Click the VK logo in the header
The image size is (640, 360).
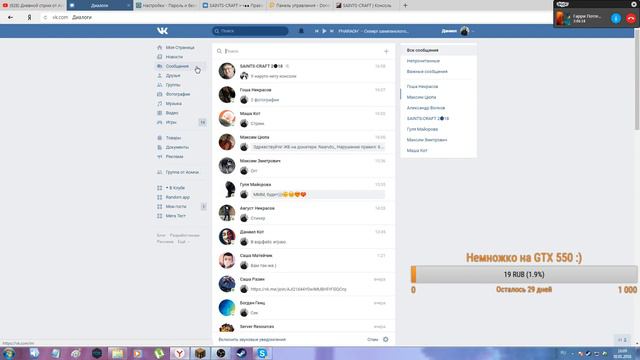coord(162,31)
